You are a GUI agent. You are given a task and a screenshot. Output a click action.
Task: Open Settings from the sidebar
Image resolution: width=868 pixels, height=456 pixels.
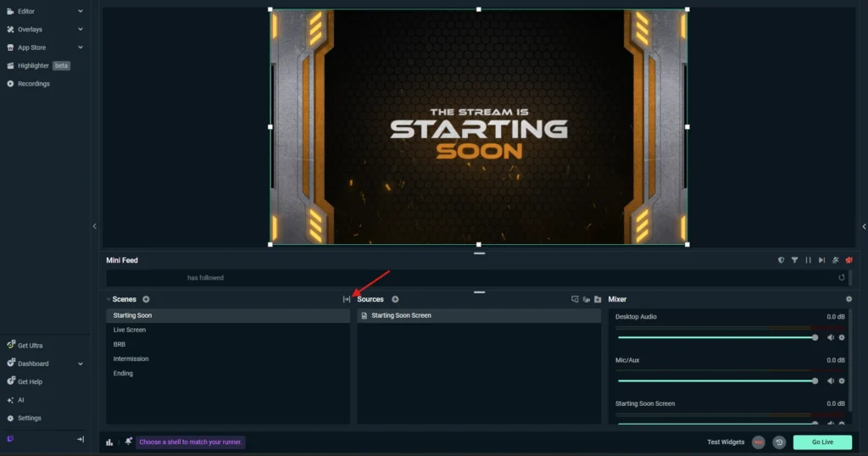coord(30,419)
